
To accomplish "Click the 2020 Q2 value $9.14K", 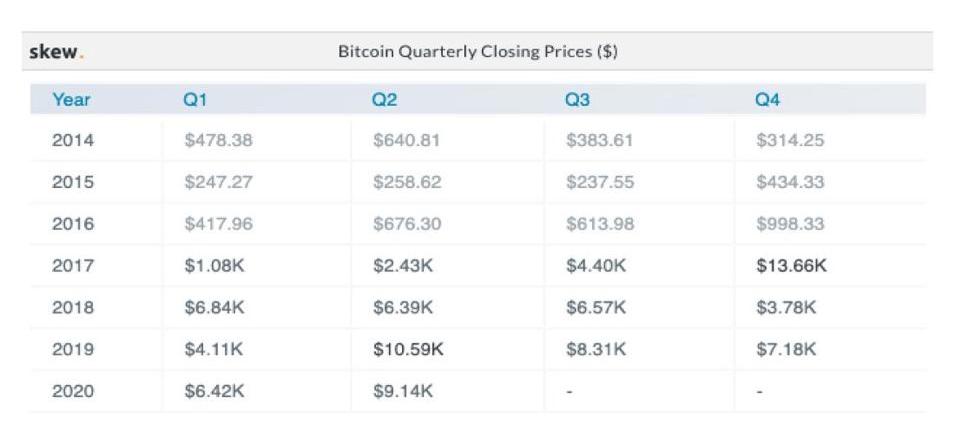I will pyautogui.click(x=403, y=391).
